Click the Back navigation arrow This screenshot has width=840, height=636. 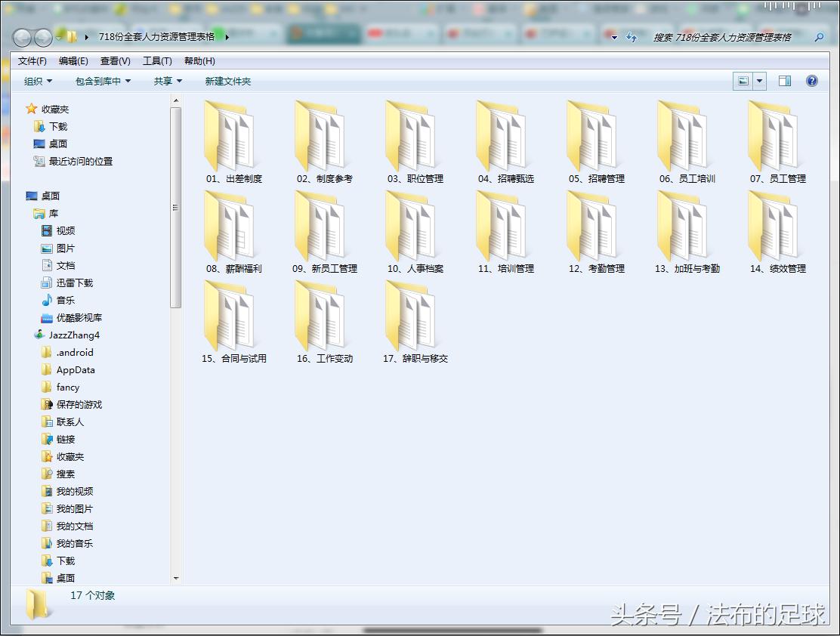(20, 36)
